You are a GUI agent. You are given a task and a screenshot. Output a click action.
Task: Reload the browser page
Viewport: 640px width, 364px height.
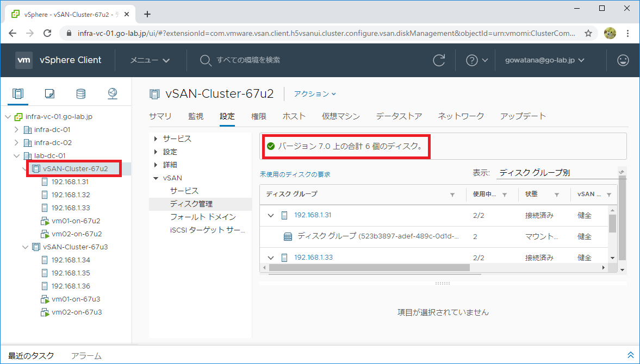click(47, 34)
